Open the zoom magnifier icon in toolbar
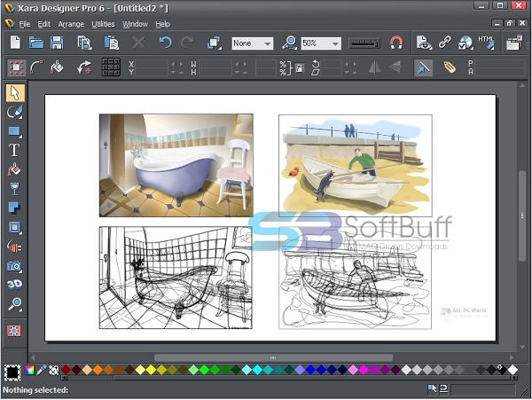Screen dimensions: 532x400 [x=289, y=43]
